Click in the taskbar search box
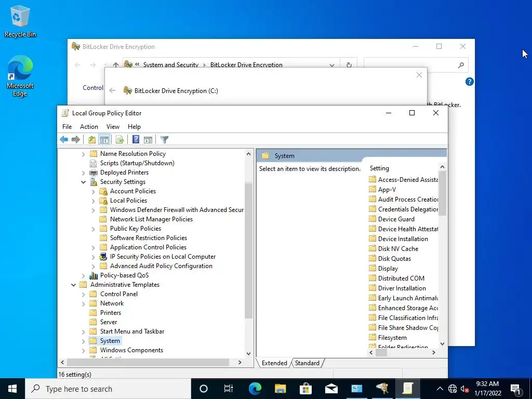This screenshot has width=532, height=399. [108, 389]
